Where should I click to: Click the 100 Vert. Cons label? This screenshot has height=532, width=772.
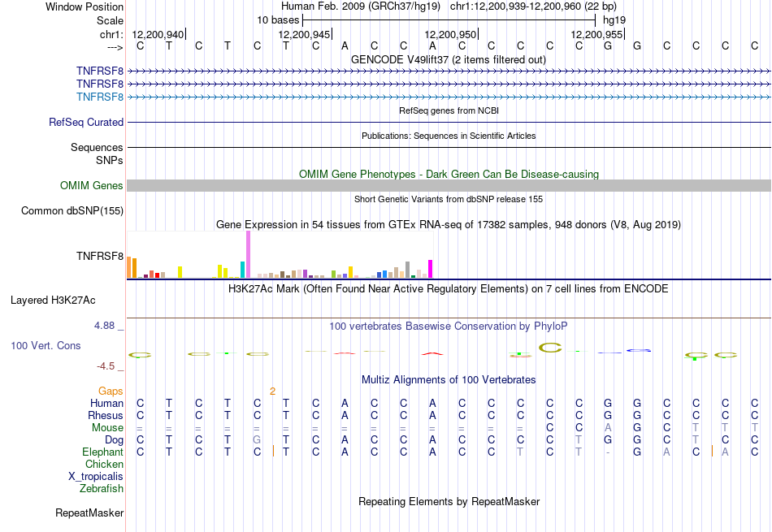point(46,345)
